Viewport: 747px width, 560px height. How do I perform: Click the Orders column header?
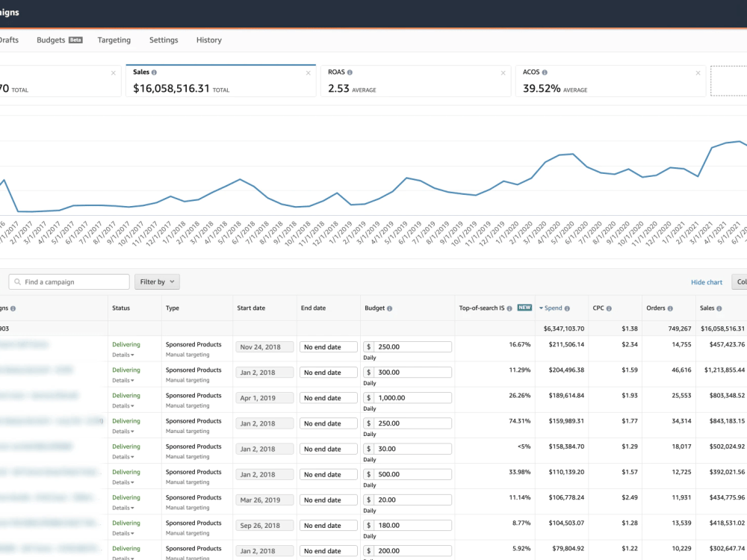tap(656, 308)
